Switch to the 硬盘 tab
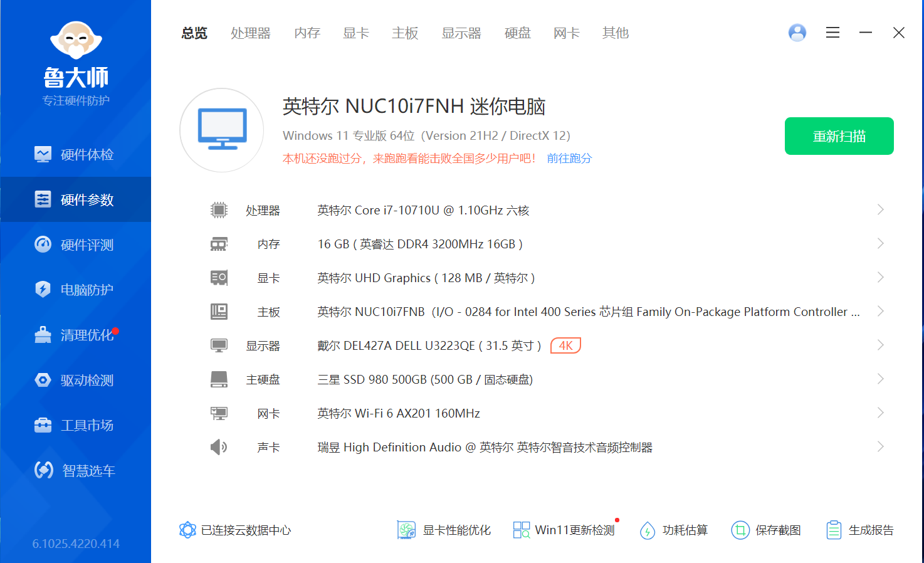The width and height of the screenshot is (924, 563). pyautogui.click(x=518, y=33)
